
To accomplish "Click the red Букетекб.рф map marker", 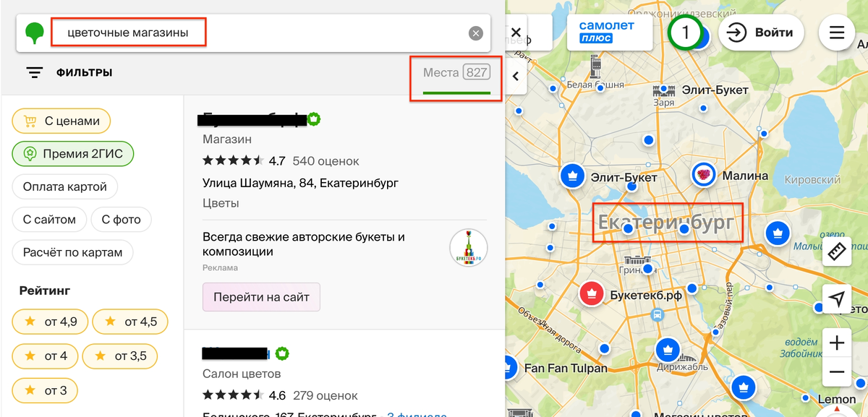I will pos(592,293).
